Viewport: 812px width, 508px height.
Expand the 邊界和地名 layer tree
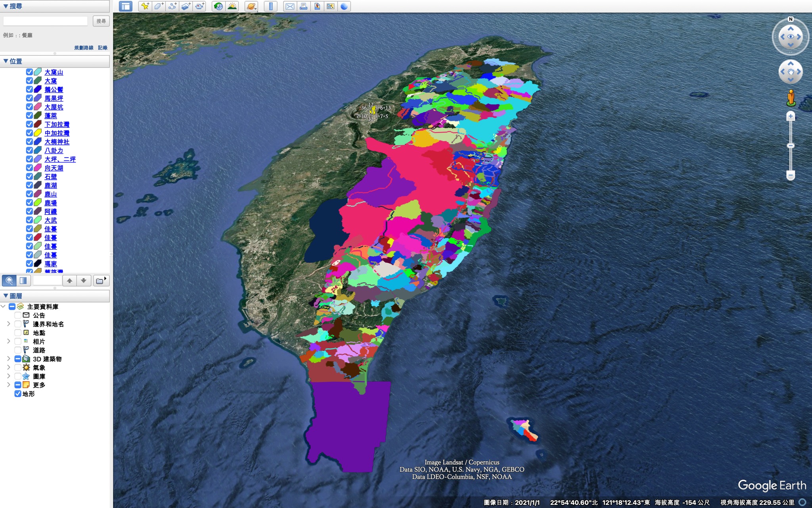coord(9,324)
